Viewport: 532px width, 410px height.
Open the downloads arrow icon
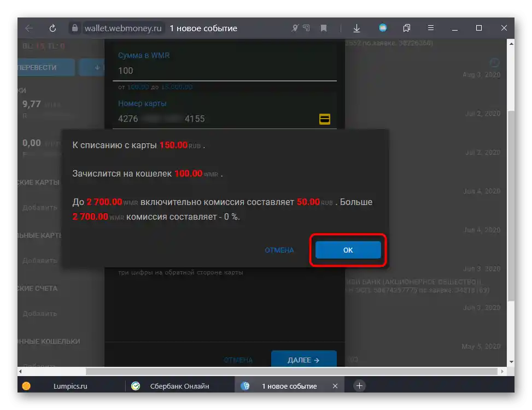356,28
